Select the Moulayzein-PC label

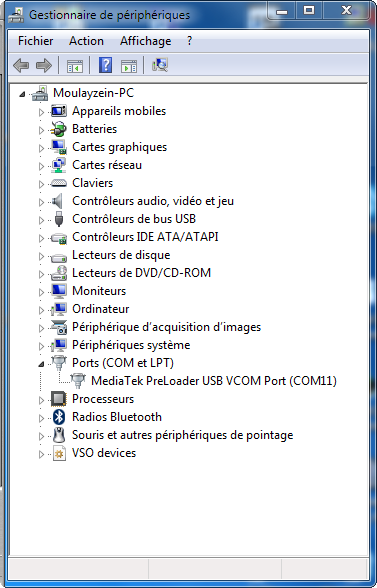click(x=93, y=93)
